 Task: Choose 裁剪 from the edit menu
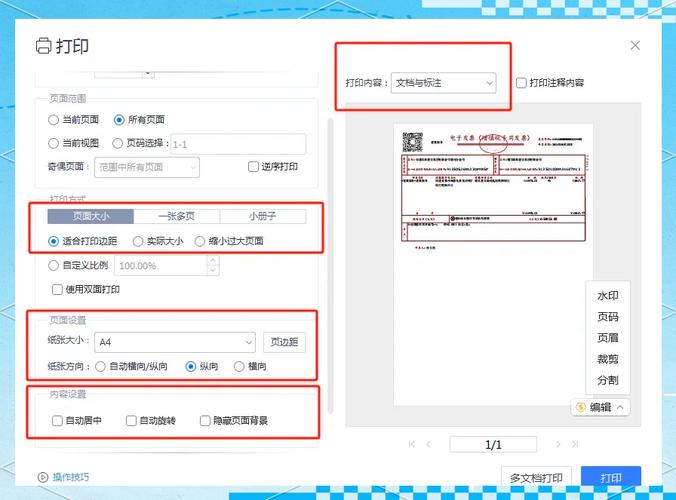(608, 359)
